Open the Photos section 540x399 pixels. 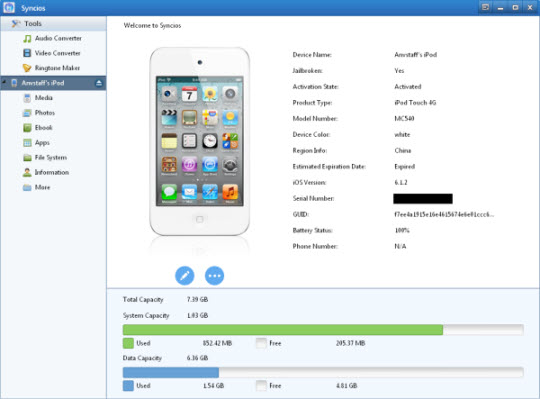pos(39,113)
